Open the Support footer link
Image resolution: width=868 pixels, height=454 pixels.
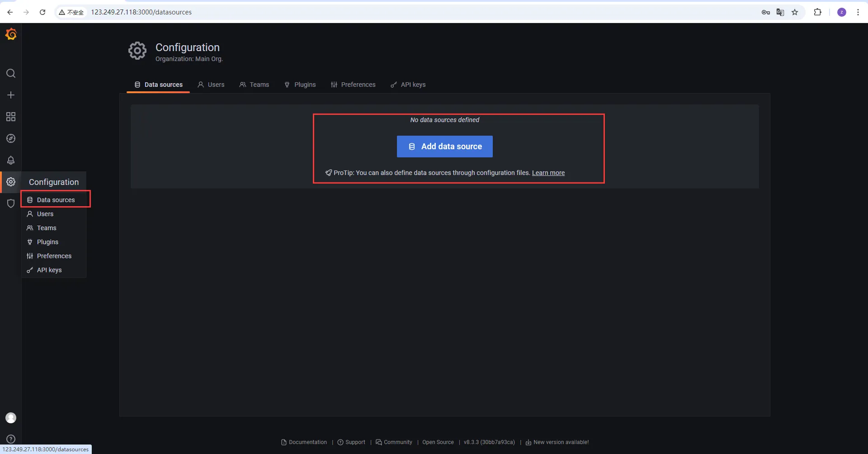[x=351, y=442]
